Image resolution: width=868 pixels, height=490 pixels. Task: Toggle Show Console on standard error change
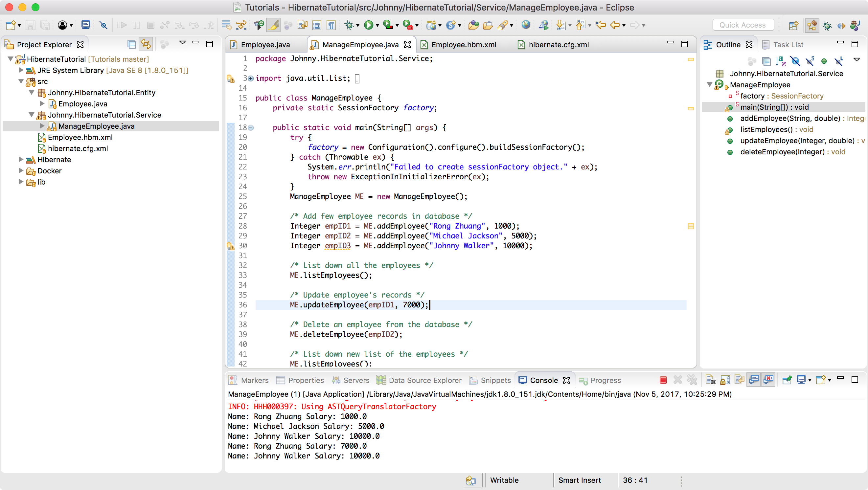pyautogui.click(x=768, y=380)
